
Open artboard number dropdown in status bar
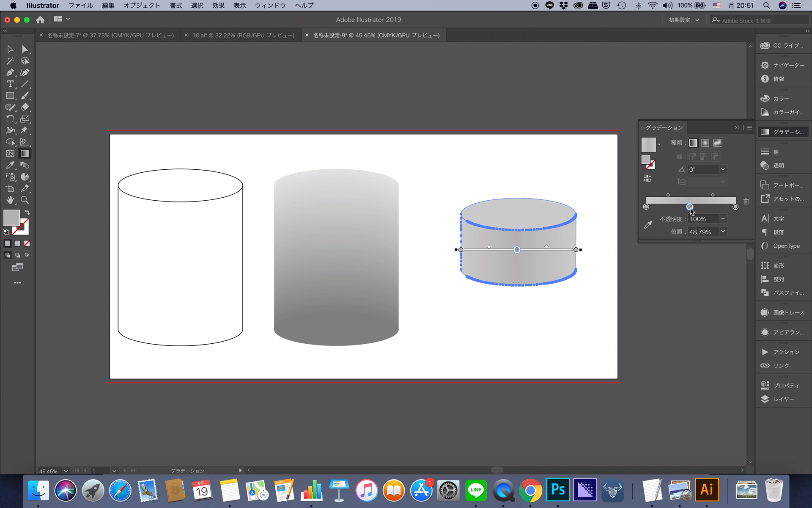click(114, 471)
